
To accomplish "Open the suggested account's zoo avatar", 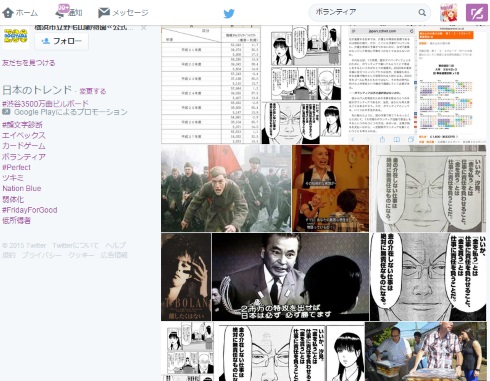I will click(16, 37).
